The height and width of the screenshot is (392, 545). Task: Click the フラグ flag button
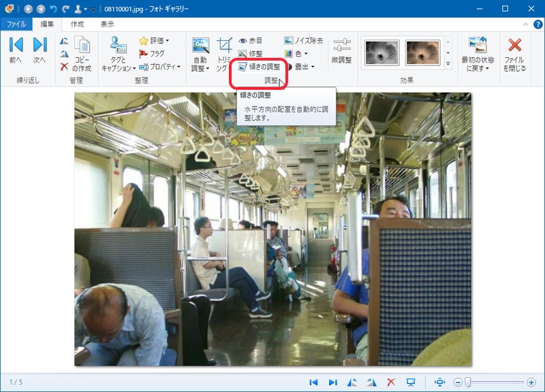click(x=152, y=53)
